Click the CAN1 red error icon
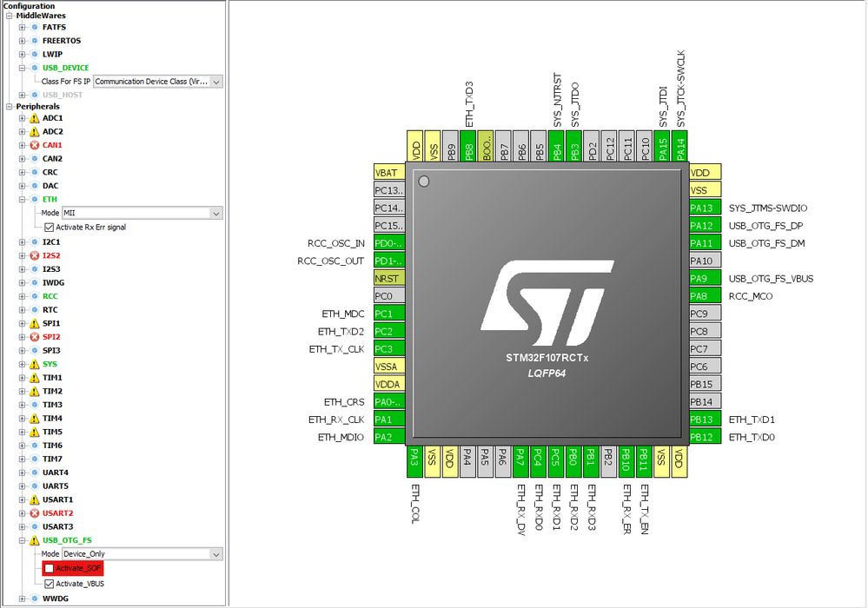Screen dimensions: 868x608 pyautogui.click(x=35, y=145)
